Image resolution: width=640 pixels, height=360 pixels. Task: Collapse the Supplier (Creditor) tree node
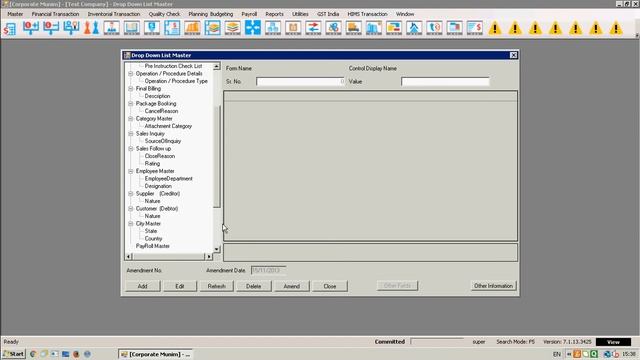coord(131,194)
